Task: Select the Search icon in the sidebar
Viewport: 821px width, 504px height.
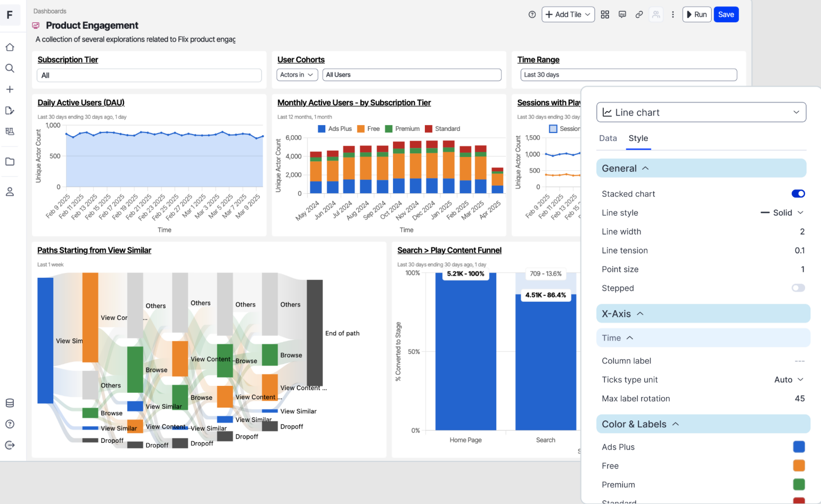Action: point(10,68)
